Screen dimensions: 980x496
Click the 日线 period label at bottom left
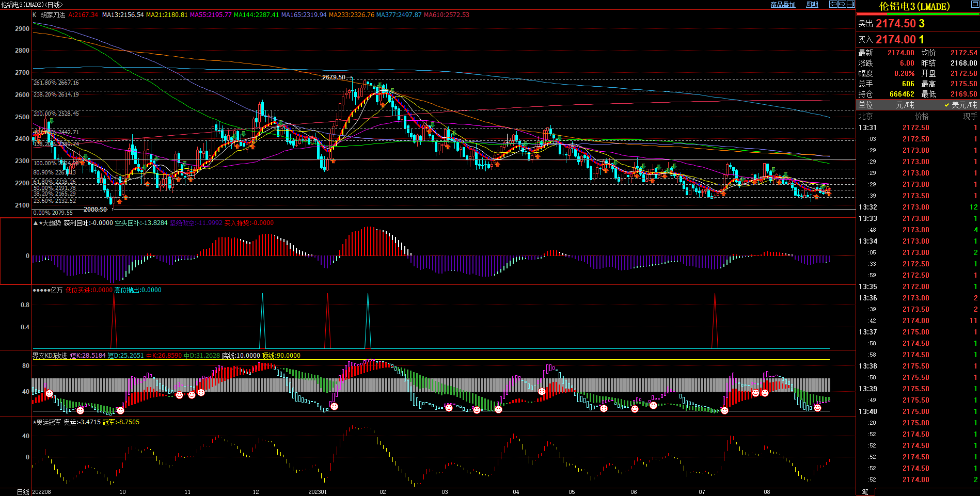click(x=23, y=492)
